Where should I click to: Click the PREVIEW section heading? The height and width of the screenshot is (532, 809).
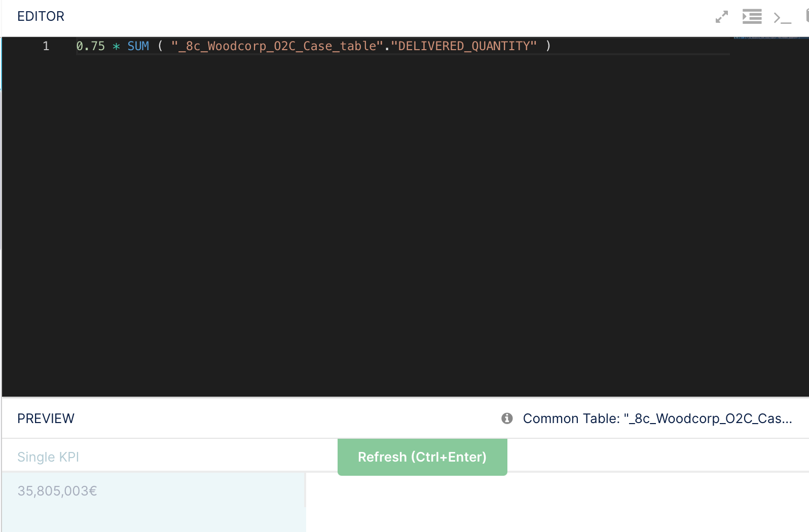point(46,419)
